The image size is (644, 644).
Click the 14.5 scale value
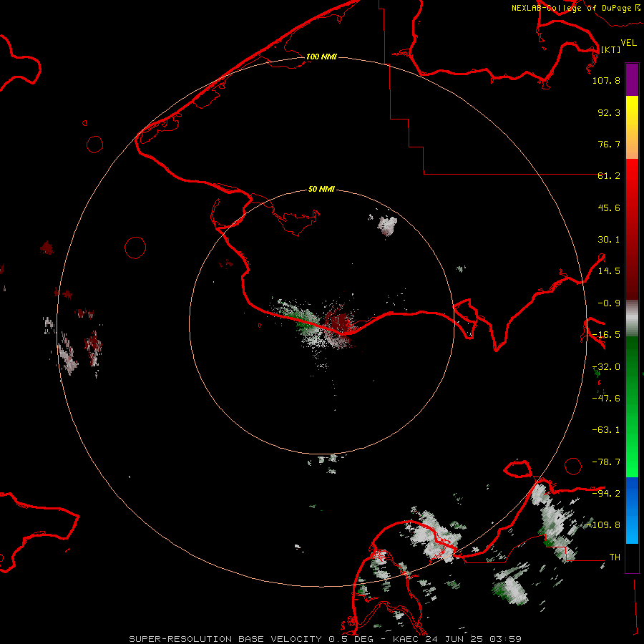(609, 271)
